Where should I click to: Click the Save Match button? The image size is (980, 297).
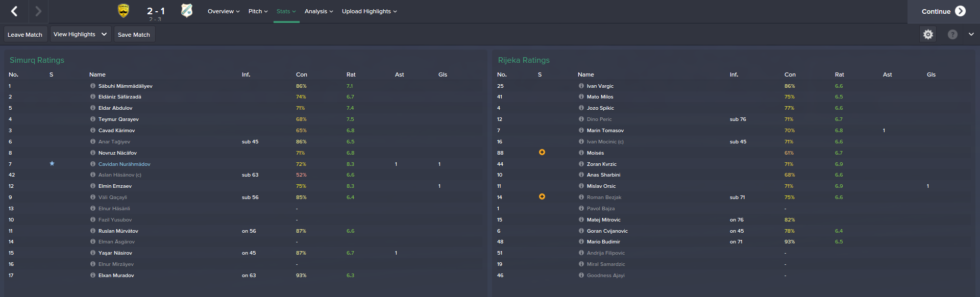[134, 35]
